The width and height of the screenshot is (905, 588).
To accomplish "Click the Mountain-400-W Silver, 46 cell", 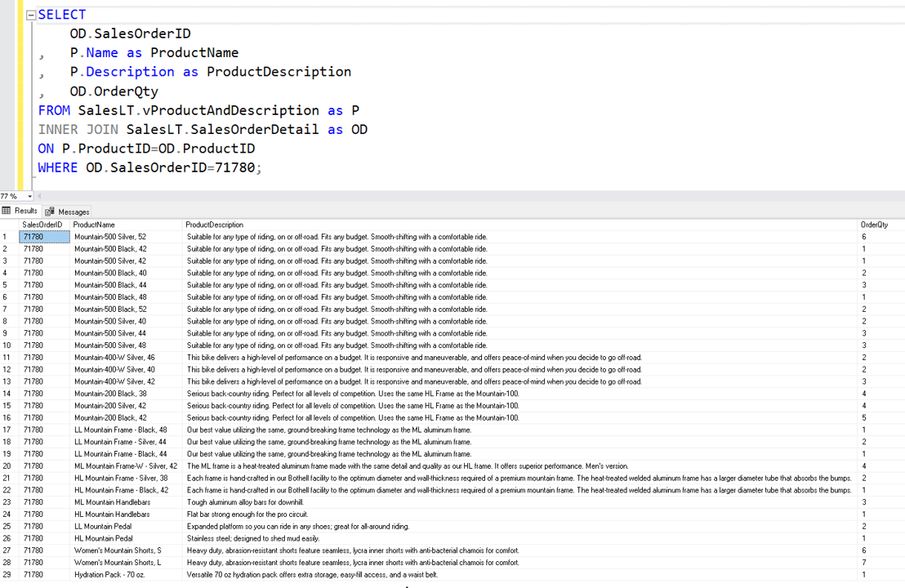I will 114,358.
